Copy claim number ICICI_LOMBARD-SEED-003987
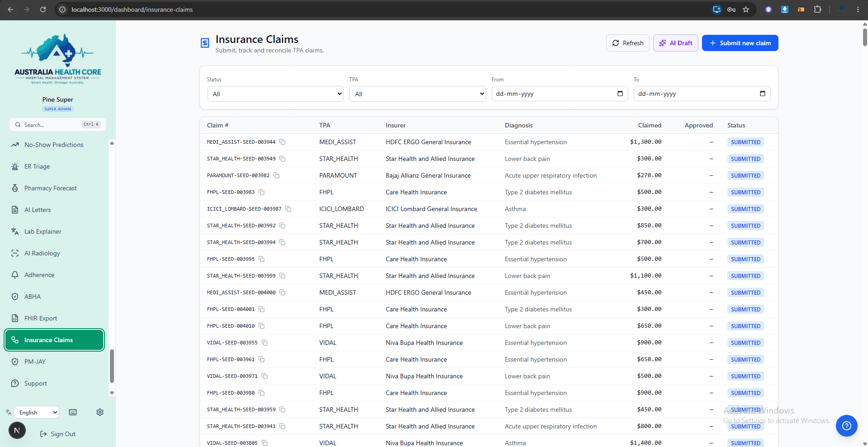868x447 pixels. click(288, 209)
